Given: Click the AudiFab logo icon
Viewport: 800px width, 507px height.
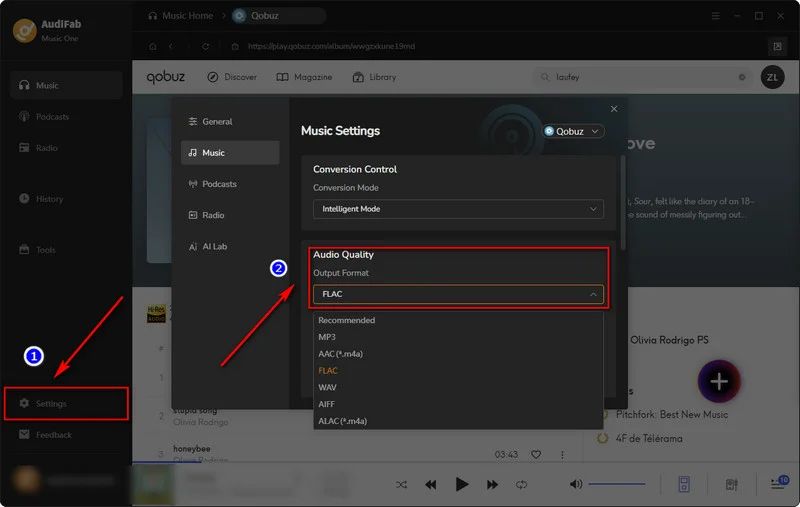Looking at the screenshot, I should [x=24, y=30].
